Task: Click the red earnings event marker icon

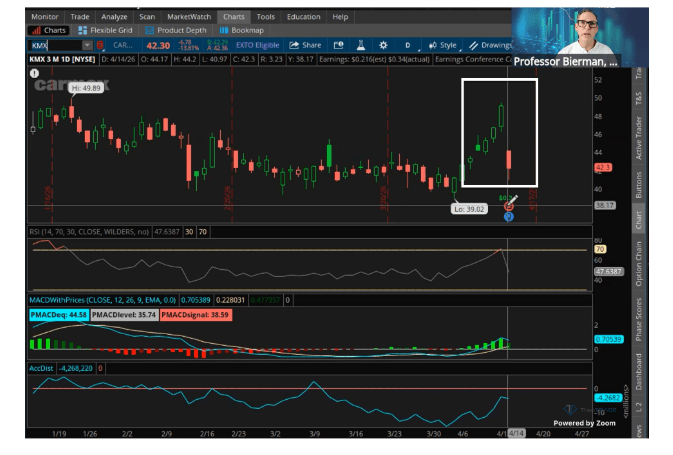Action: click(x=508, y=206)
